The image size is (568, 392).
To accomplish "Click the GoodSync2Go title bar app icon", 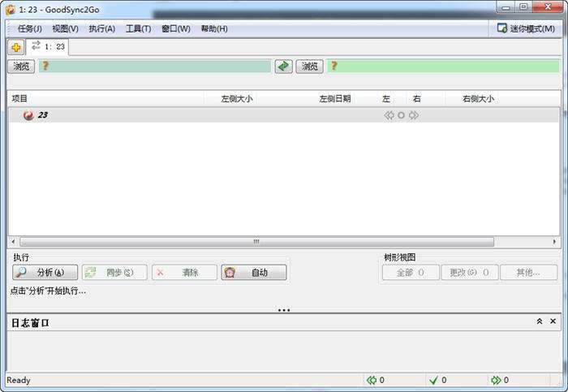I will pyautogui.click(x=10, y=10).
